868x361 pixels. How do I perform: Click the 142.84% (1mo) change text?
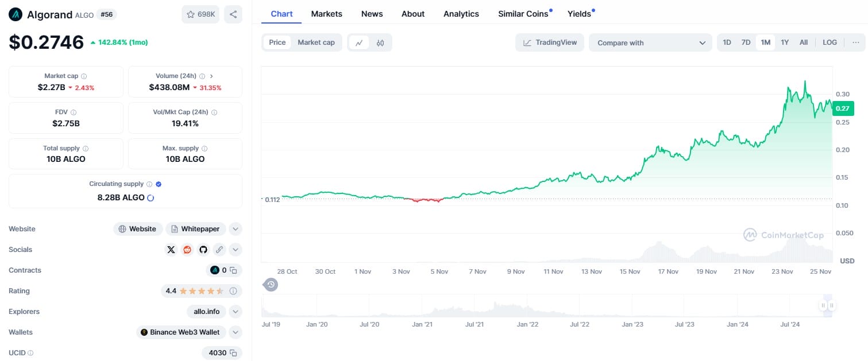point(122,42)
